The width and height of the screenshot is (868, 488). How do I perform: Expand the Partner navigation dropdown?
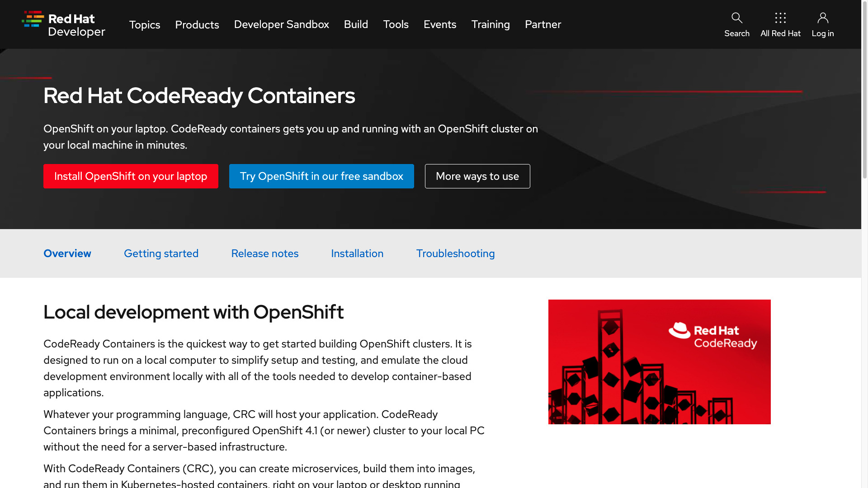(543, 24)
